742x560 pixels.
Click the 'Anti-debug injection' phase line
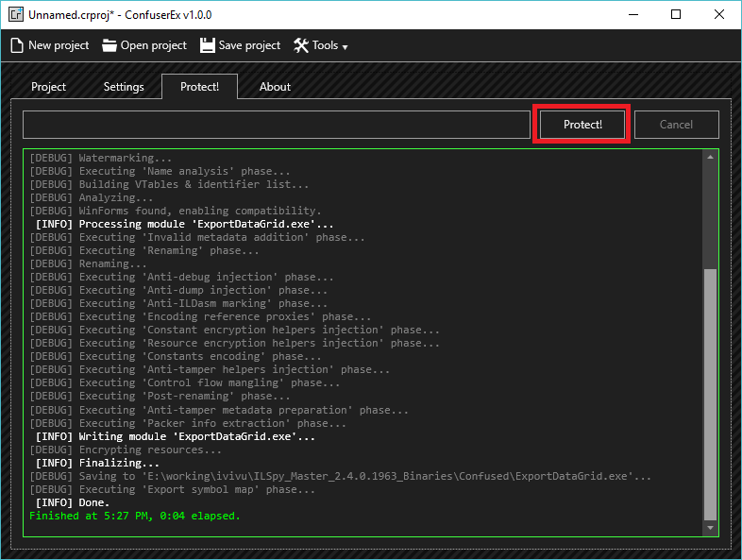[181, 277]
